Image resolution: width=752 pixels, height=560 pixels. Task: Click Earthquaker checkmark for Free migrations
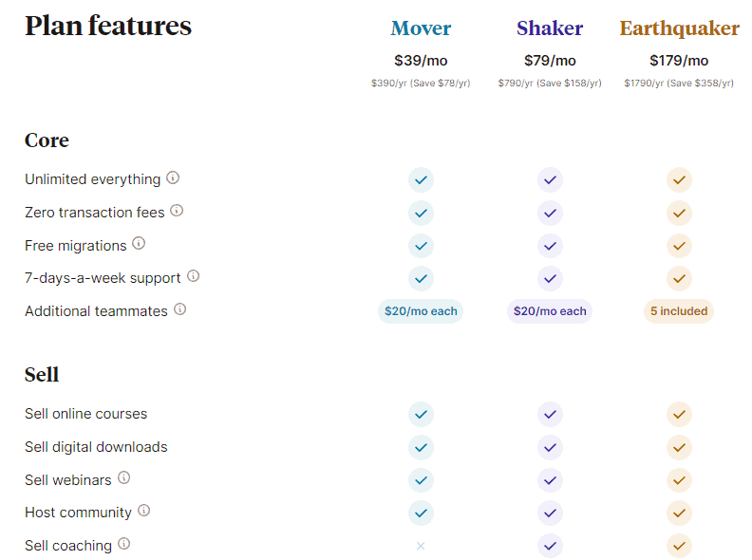[x=679, y=246]
